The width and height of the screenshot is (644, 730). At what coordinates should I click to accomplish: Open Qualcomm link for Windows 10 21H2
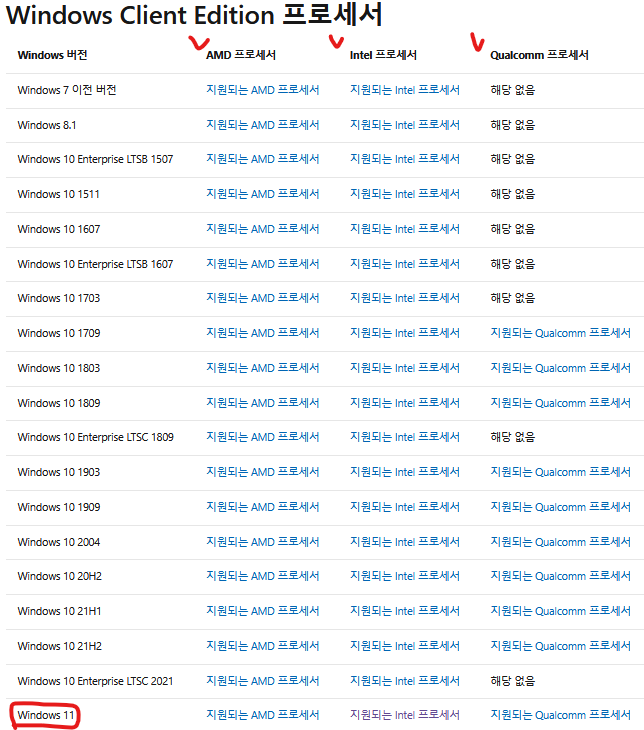(x=560, y=646)
